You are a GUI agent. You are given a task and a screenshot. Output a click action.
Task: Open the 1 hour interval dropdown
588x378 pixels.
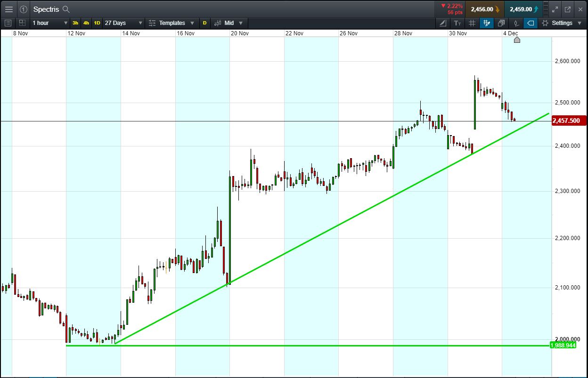pos(49,23)
